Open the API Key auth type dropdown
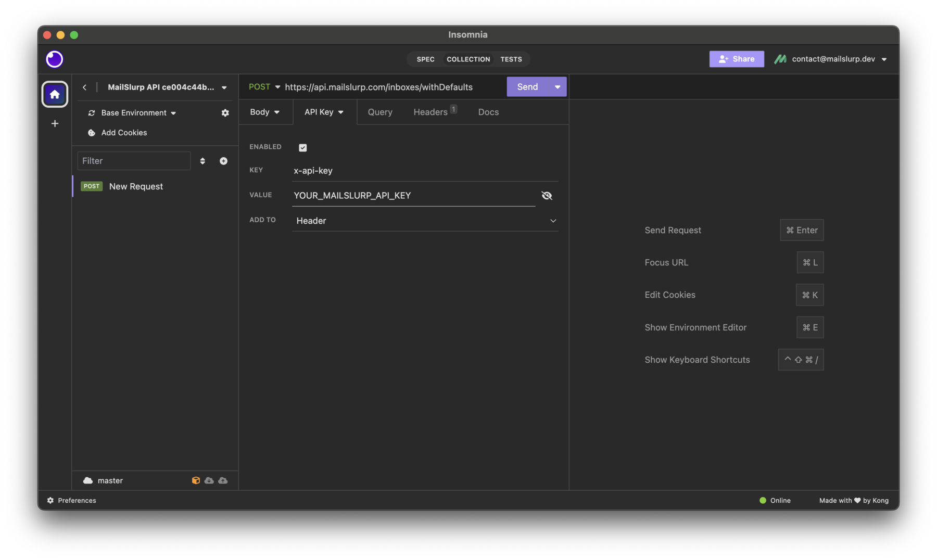 point(324,112)
